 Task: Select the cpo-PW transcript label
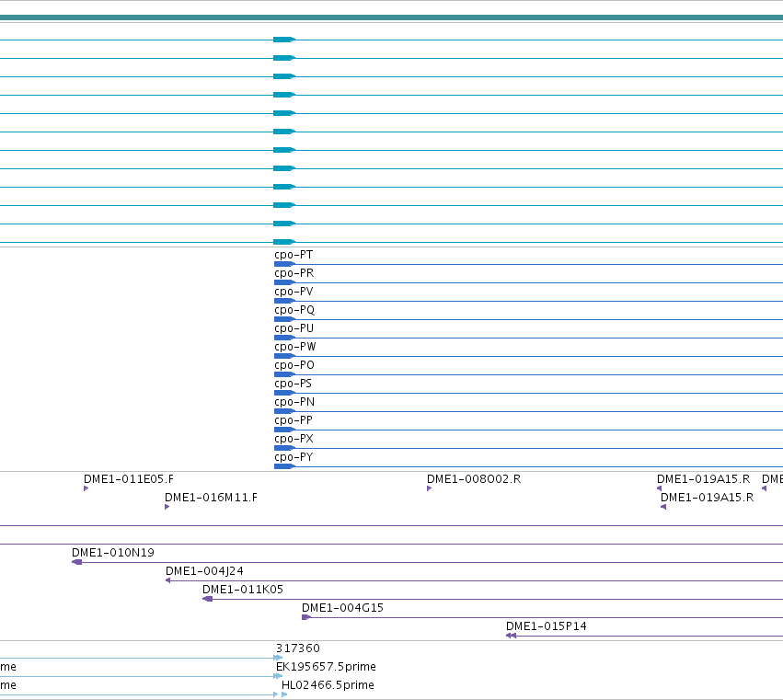click(295, 347)
